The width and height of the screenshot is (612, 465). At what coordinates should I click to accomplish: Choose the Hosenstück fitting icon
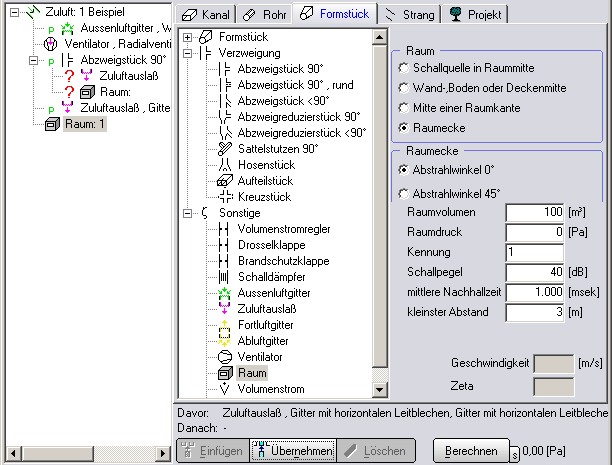pyautogui.click(x=224, y=165)
